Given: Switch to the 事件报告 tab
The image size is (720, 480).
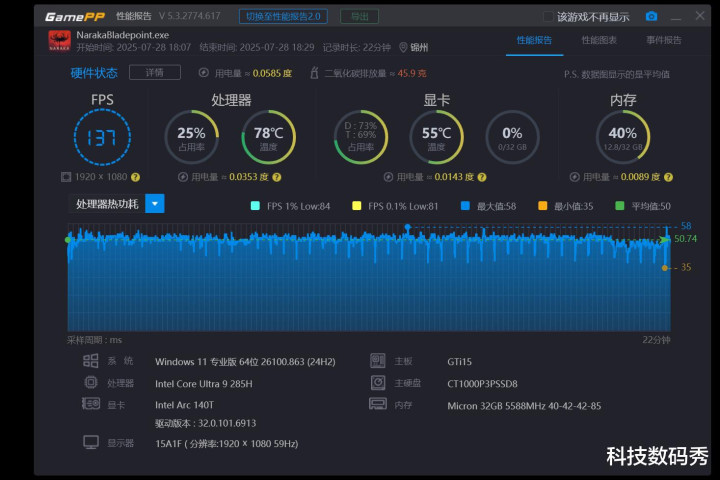Looking at the screenshot, I should pos(663,40).
